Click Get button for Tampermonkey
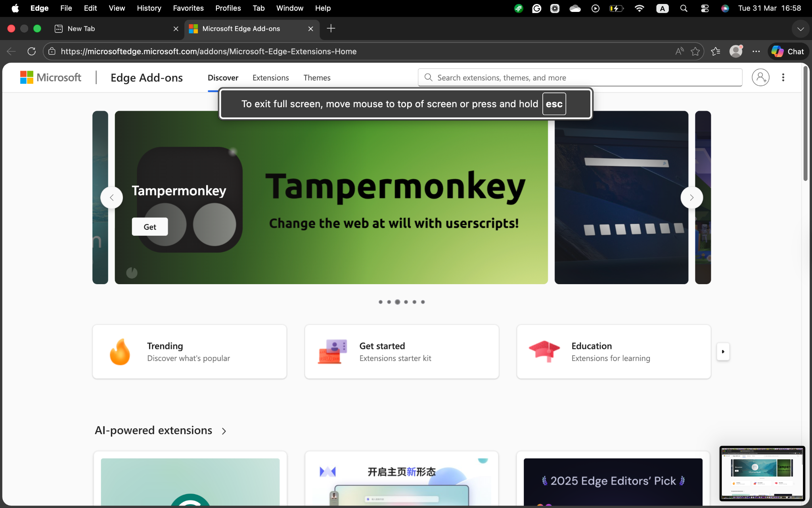812x508 pixels. (x=150, y=227)
